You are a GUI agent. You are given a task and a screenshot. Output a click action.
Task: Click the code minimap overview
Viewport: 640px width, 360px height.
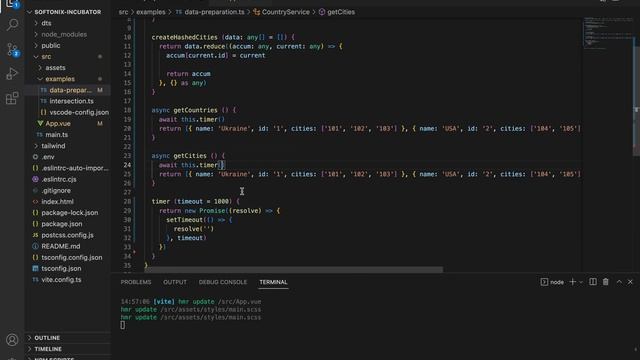pyautogui.click(x=608, y=33)
